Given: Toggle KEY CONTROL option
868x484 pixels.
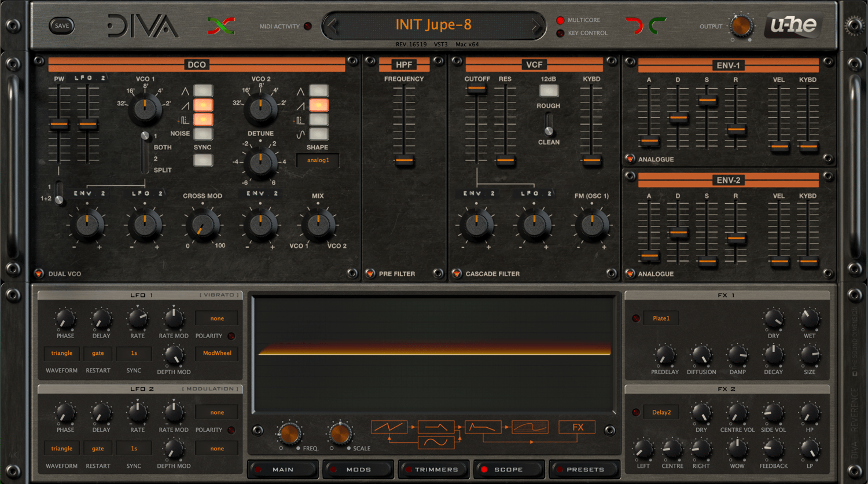Looking at the screenshot, I should (x=560, y=33).
